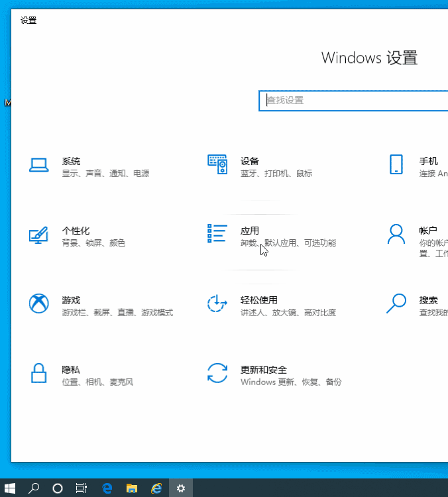Launch Microsoft Edge from taskbar

click(x=107, y=488)
